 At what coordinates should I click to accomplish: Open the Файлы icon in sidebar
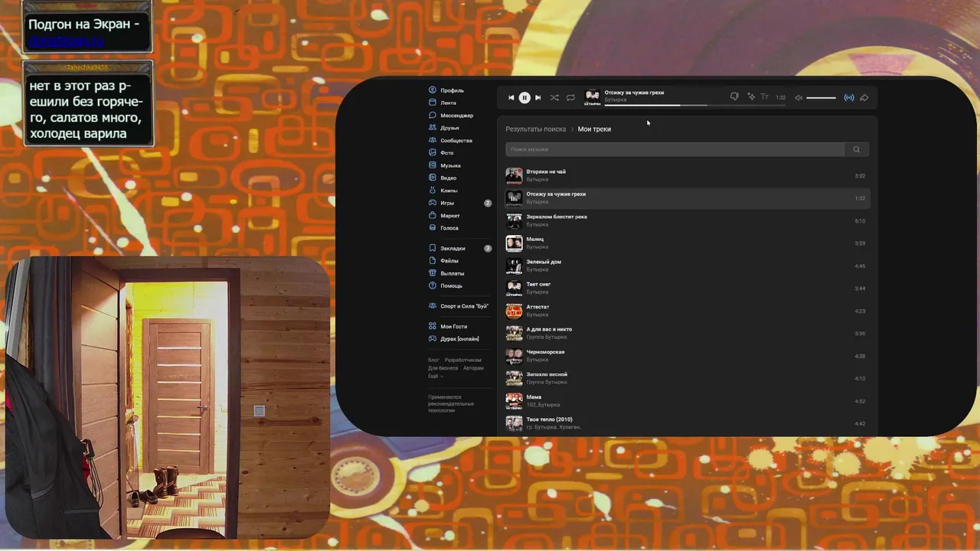coord(433,261)
